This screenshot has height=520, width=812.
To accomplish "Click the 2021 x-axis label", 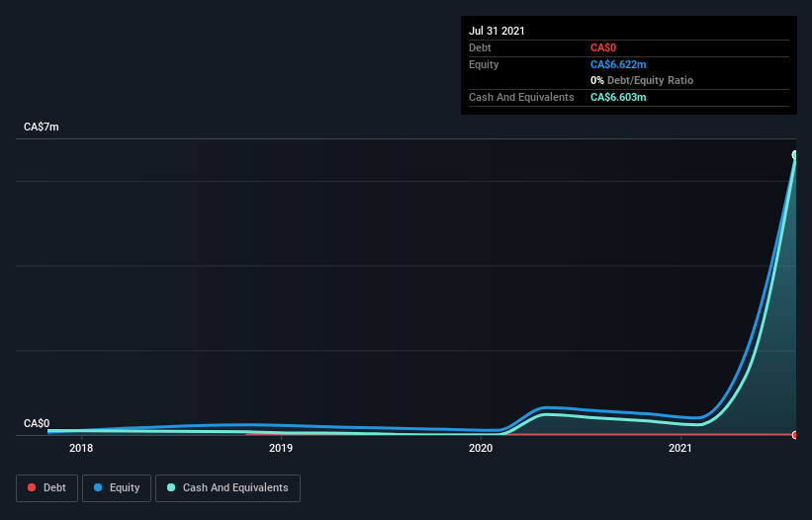I will (x=679, y=448).
